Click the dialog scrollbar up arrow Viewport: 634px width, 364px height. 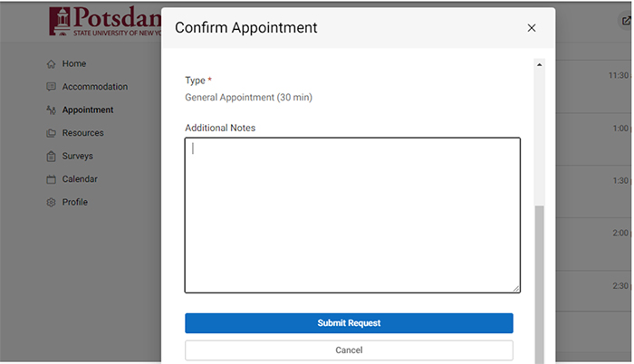(539, 64)
